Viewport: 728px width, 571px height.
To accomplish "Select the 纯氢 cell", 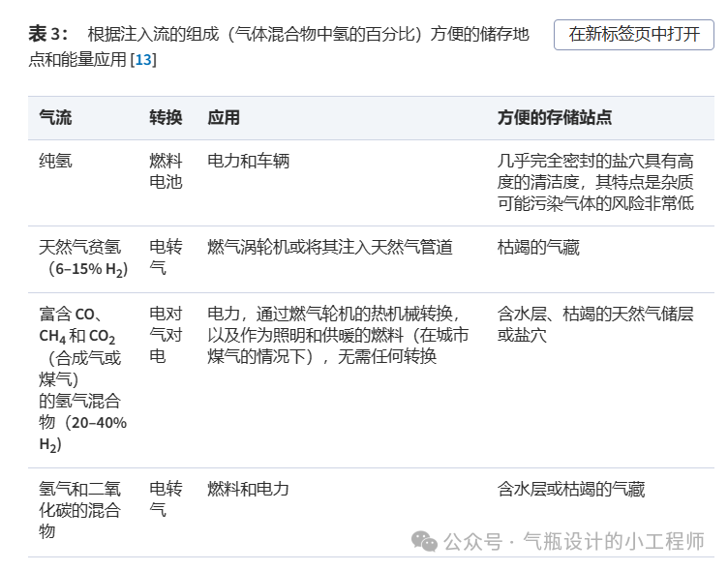I will point(55,161).
